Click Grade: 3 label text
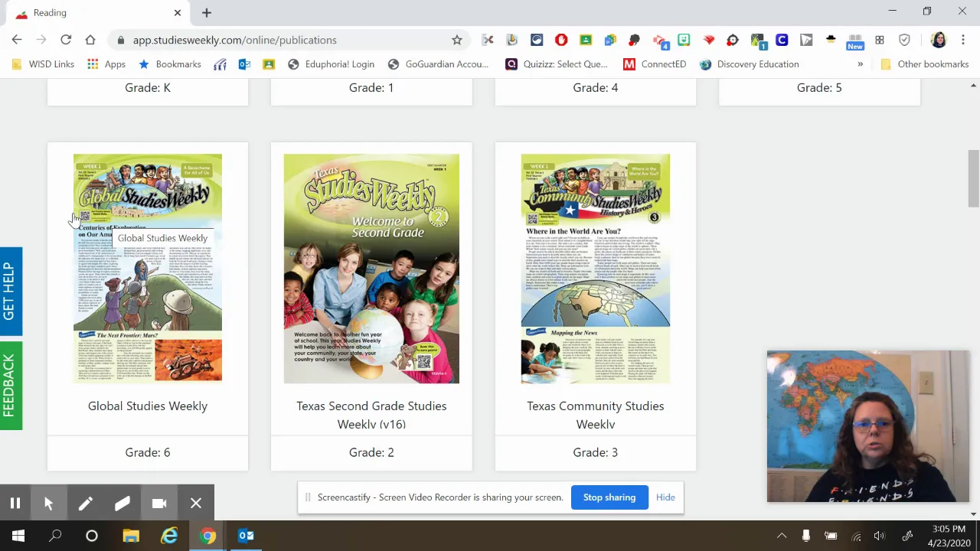 [595, 452]
